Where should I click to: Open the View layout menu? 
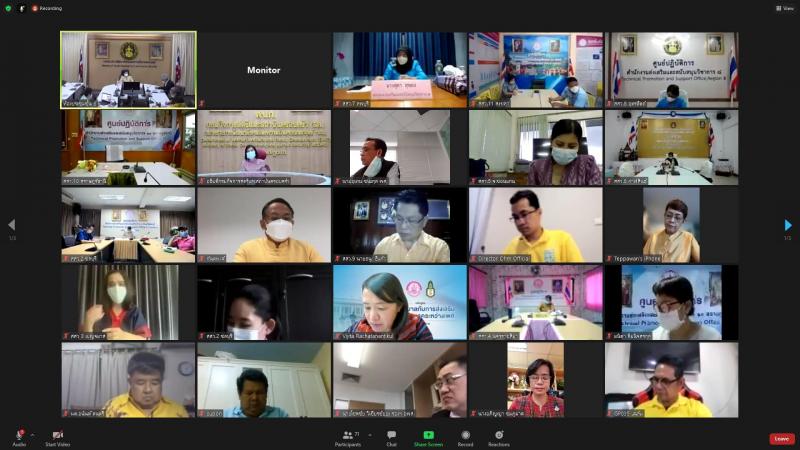(x=785, y=8)
